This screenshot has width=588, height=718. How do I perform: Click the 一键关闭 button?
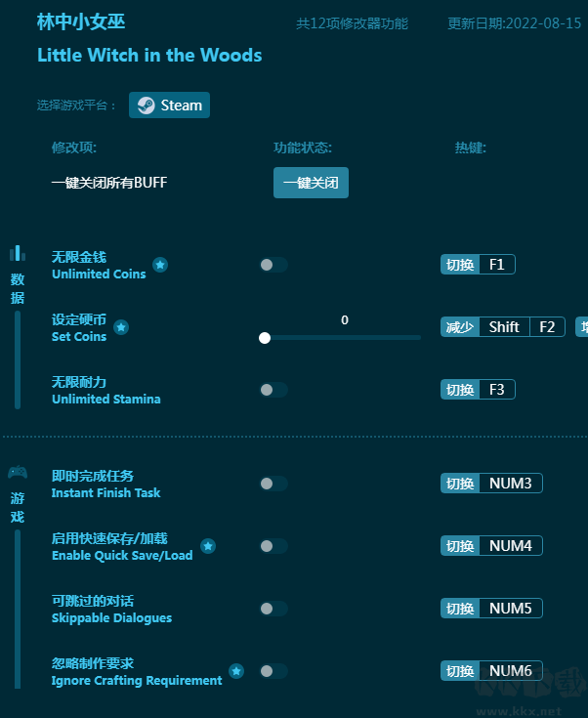(311, 183)
